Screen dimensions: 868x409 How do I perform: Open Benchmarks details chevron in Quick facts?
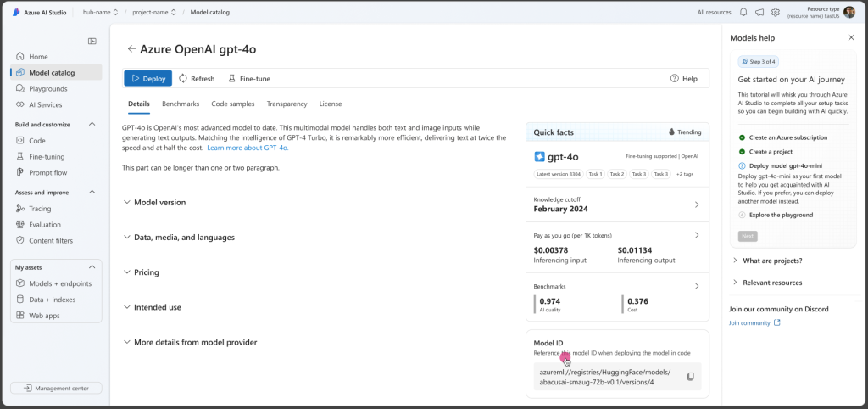point(697,287)
